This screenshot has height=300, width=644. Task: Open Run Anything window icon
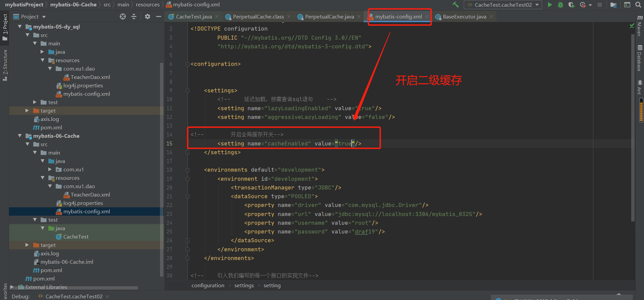point(627,5)
